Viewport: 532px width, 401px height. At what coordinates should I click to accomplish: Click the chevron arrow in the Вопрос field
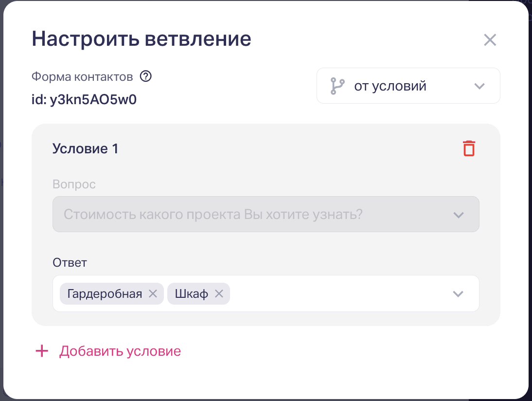(x=459, y=215)
